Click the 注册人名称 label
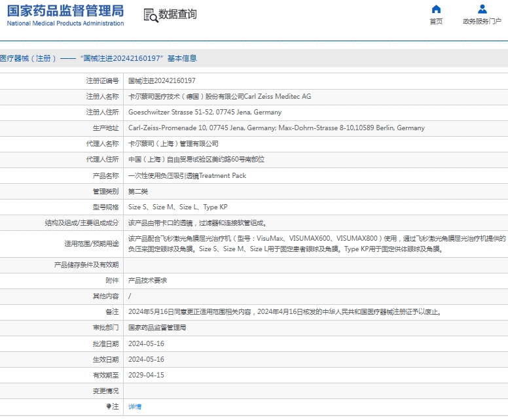 [x=102, y=97]
